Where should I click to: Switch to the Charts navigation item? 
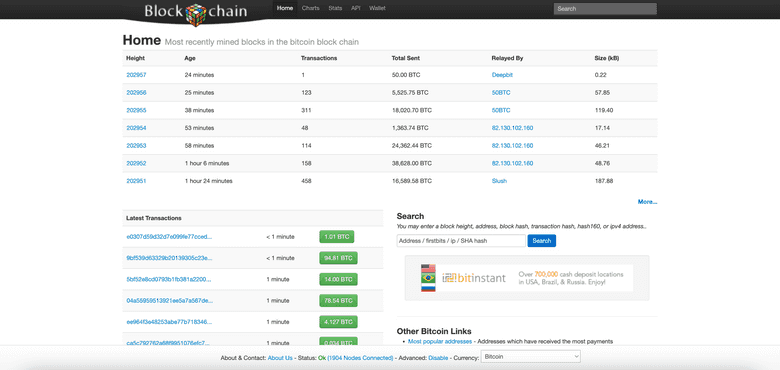[310, 8]
